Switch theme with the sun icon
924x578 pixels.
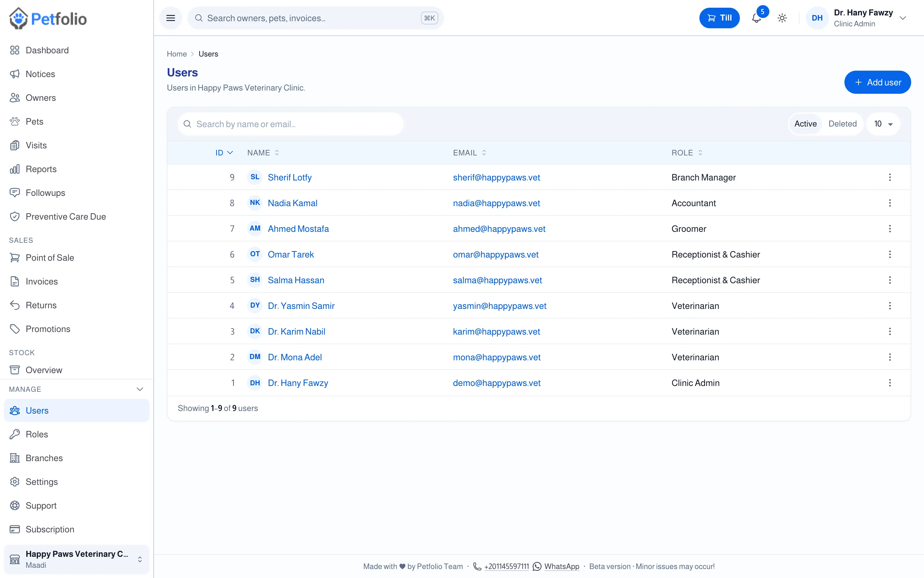coord(782,18)
